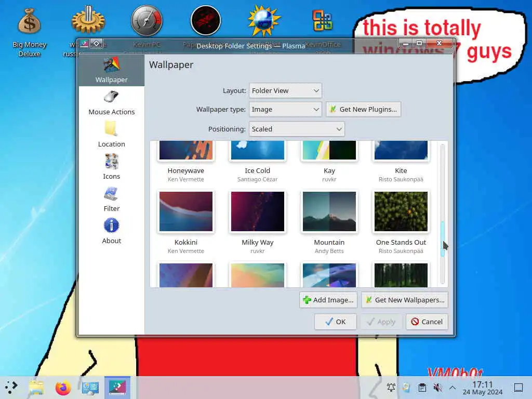Open the notifications bell in system tray
Image resolution: width=532 pixels, height=399 pixels.
click(x=391, y=387)
